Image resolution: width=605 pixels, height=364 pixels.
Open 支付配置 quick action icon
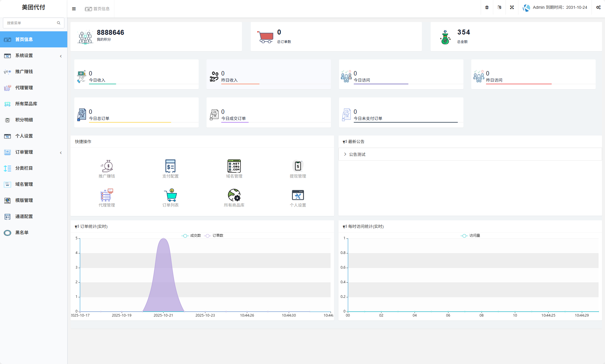tap(170, 166)
